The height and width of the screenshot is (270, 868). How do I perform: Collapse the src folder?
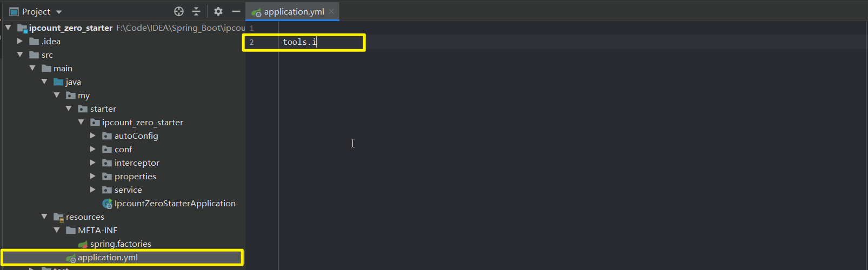click(x=20, y=55)
